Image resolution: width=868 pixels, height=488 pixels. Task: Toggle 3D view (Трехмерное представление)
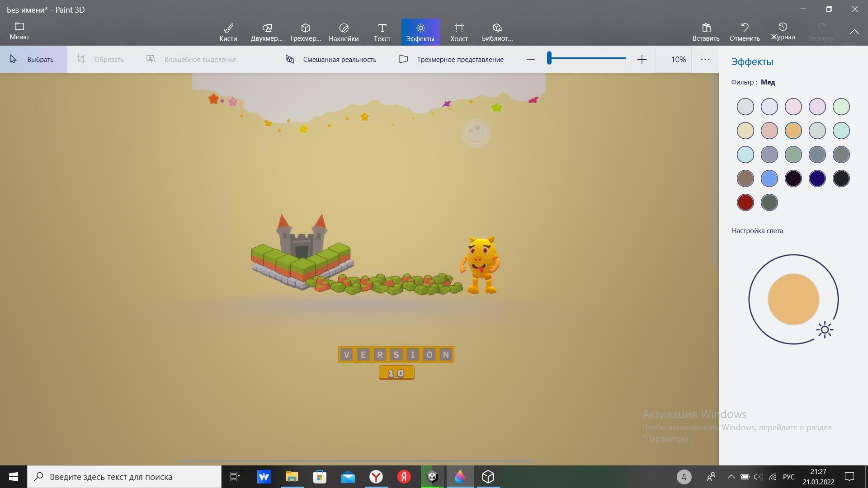click(x=452, y=59)
